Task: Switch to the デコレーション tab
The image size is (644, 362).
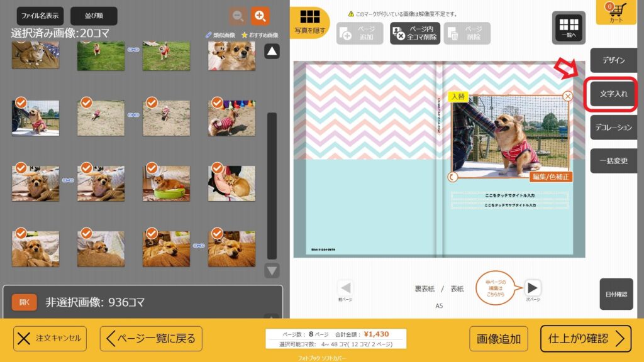Action: 613,127
